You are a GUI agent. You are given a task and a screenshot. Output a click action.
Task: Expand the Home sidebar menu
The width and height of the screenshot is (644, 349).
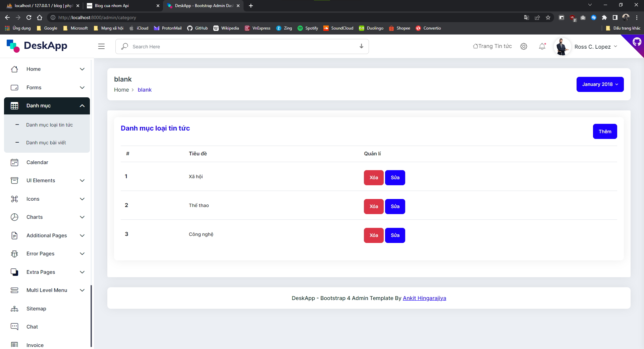(x=82, y=69)
